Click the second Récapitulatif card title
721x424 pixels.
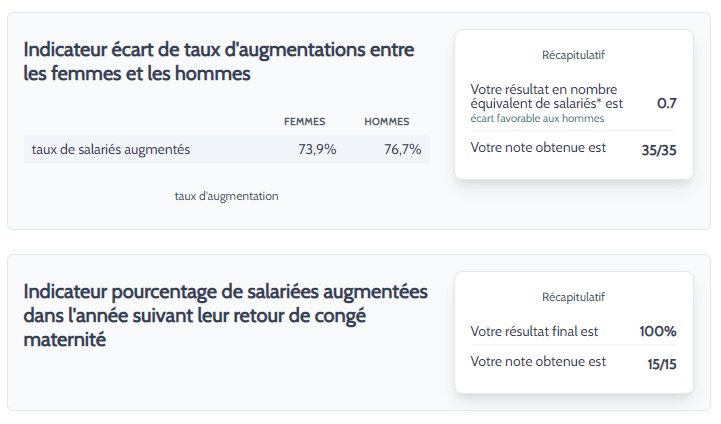point(573,298)
